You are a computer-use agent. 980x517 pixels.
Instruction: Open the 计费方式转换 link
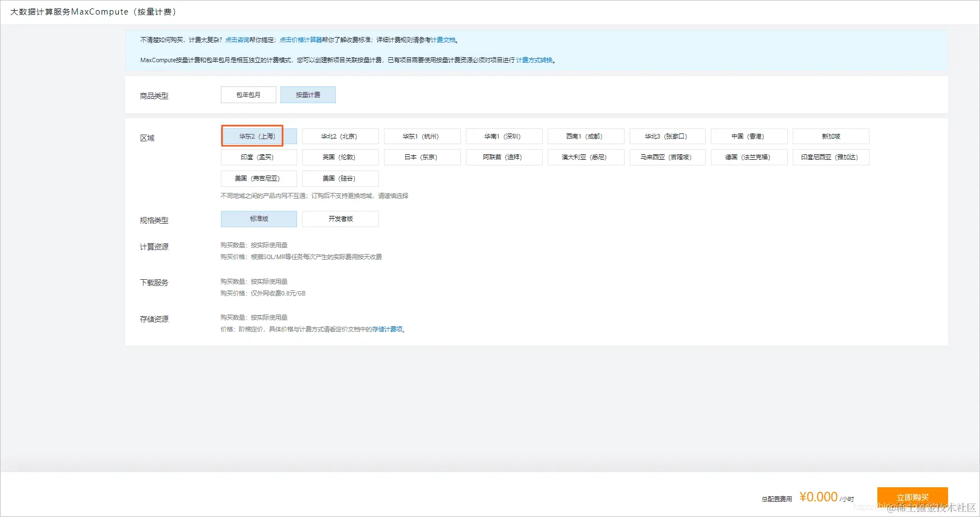pos(534,60)
